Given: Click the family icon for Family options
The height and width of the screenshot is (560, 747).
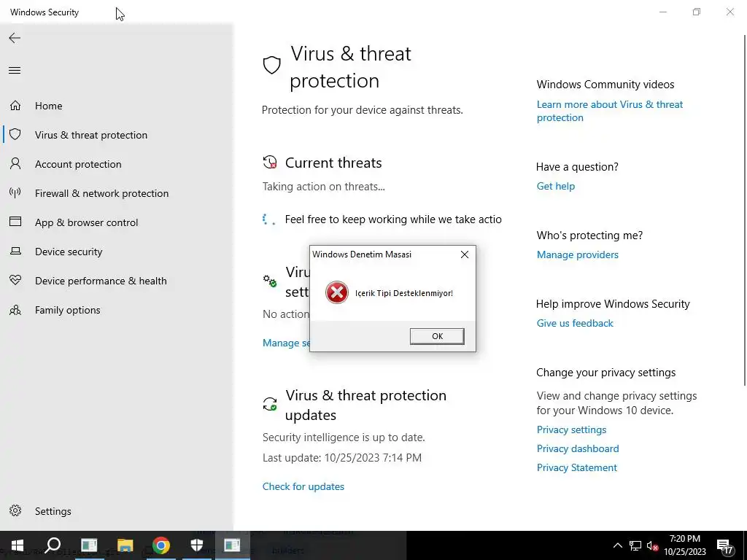Looking at the screenshot, I should [x=15, y=310].
